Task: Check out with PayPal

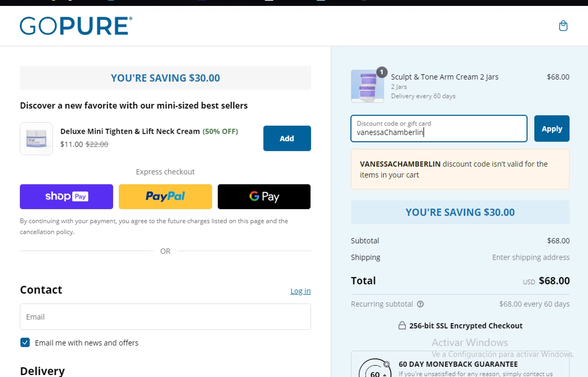Action: click(x=165, y=197)
